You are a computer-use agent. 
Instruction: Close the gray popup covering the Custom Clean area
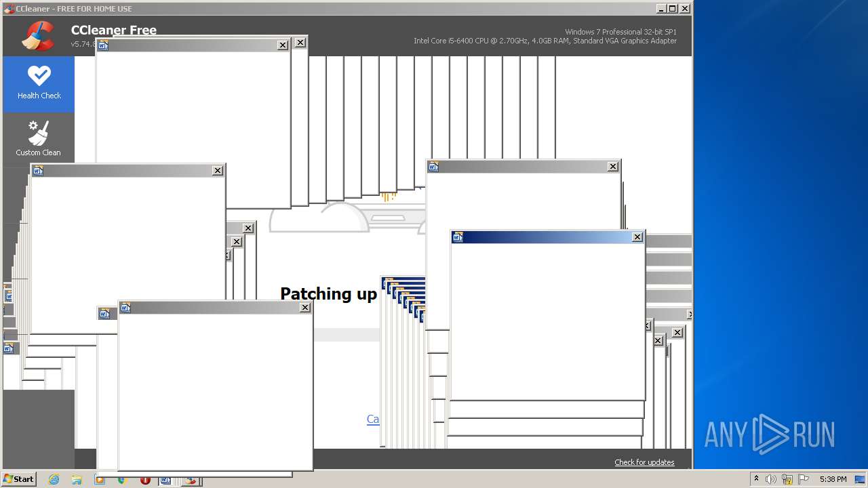[218, 171]
